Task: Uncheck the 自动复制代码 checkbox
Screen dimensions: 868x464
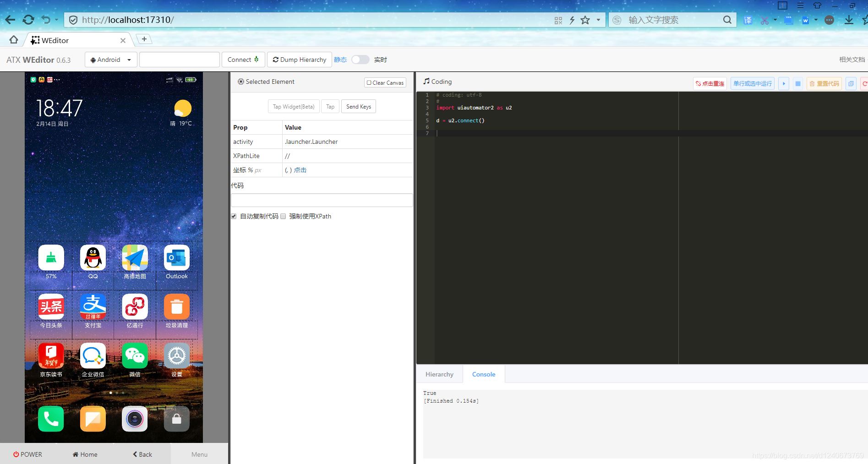Action: tap(234, 216)
